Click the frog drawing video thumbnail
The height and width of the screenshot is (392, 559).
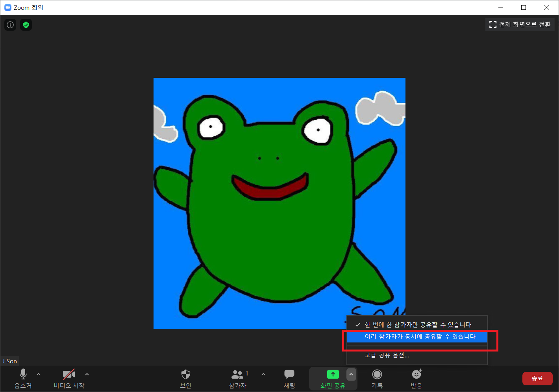(x=279, y=203)
